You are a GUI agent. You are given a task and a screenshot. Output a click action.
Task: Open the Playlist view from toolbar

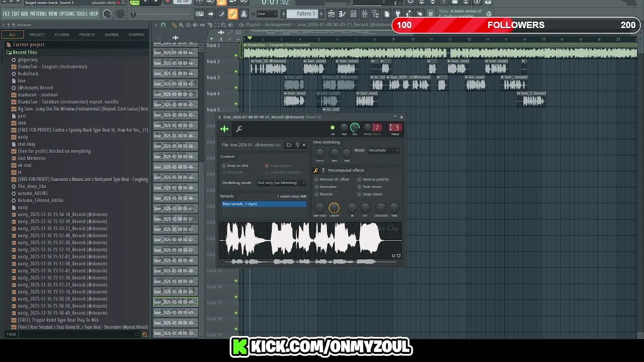click(332, 14)
